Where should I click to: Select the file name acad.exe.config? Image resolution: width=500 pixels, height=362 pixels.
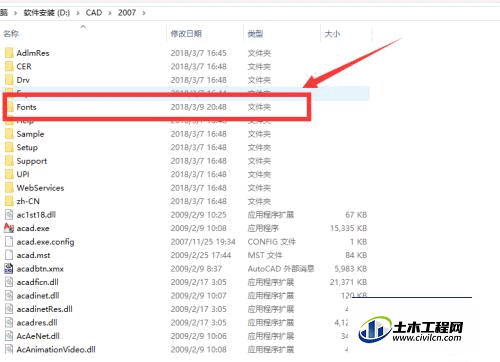click(x=45, y=242)
